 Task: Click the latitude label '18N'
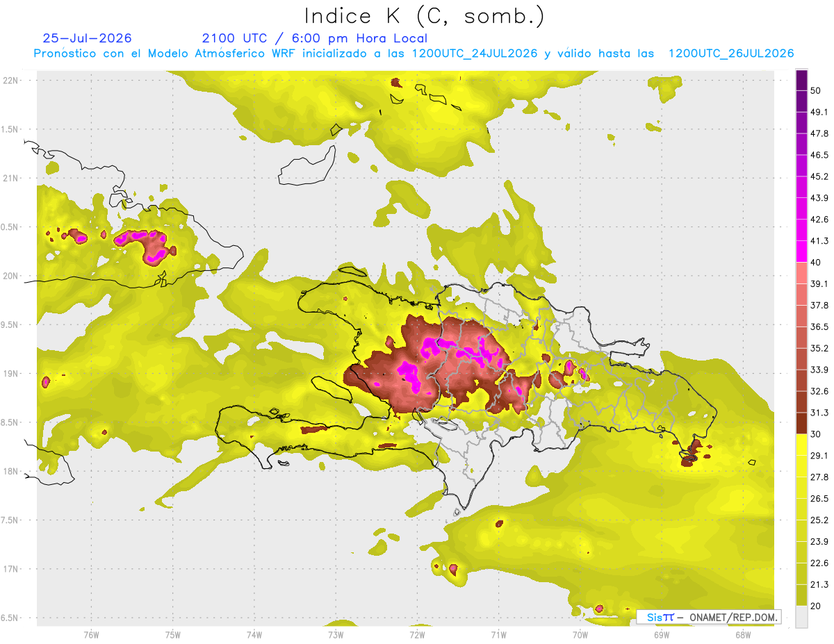(x=10, y=472)
